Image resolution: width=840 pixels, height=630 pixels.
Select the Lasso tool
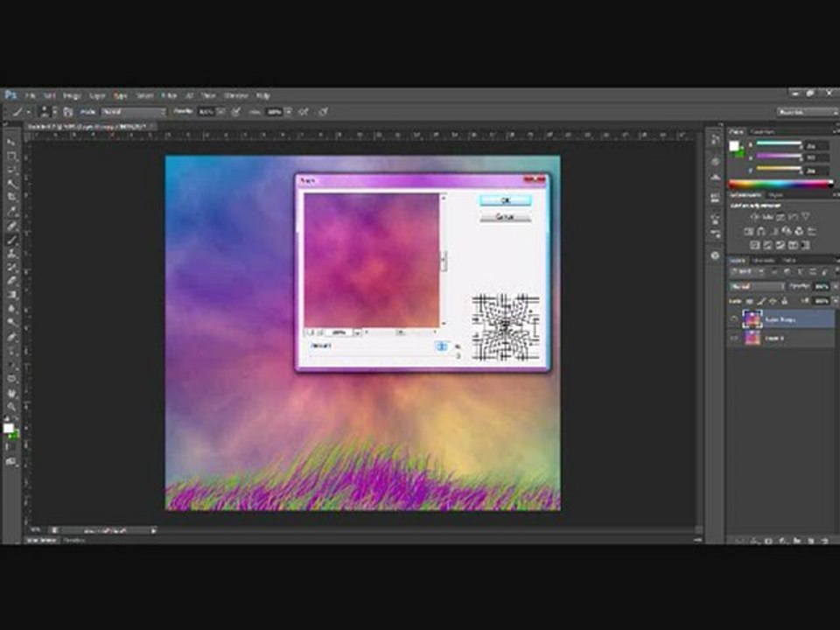click(11, 170)
